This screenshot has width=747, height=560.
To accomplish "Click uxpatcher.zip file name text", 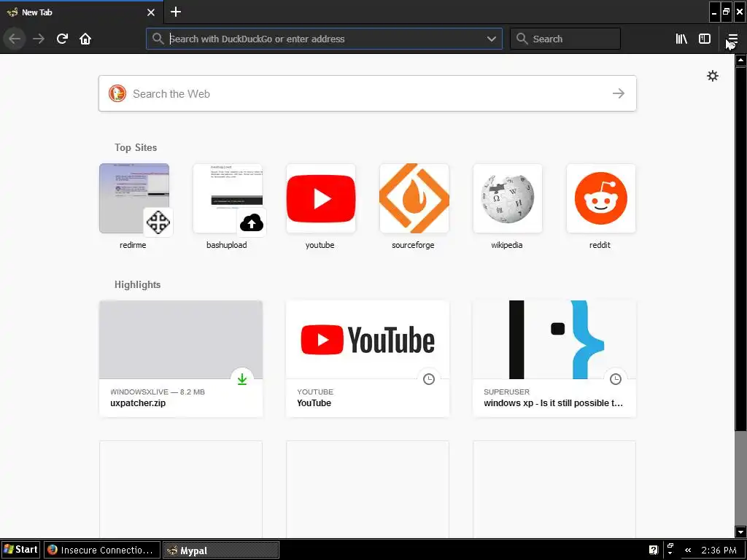I will tap(138, 402).
